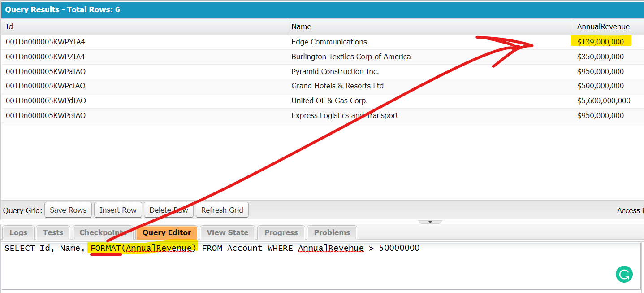Click the Delete Row button
The height and width of the screenshot is (293, 644).
pos(169,210)
